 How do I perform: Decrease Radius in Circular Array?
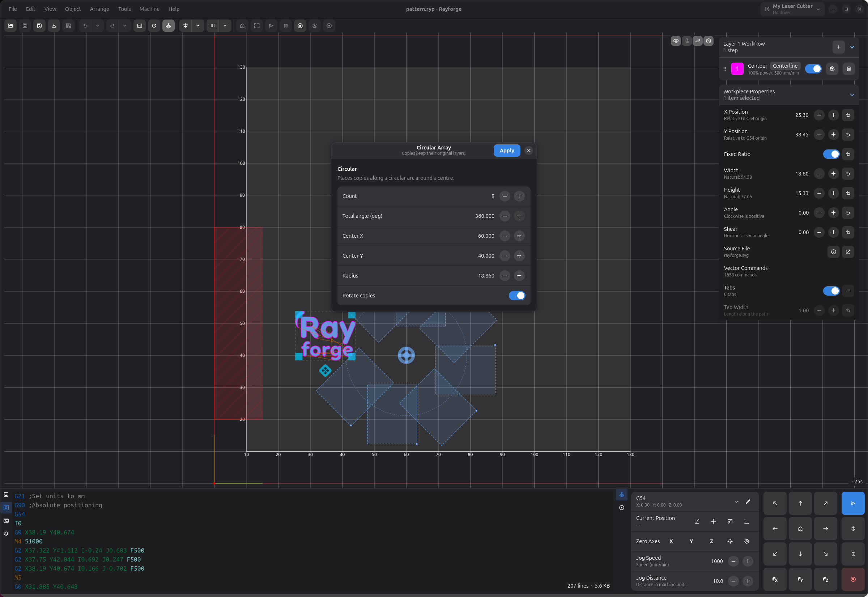(505, 276)
